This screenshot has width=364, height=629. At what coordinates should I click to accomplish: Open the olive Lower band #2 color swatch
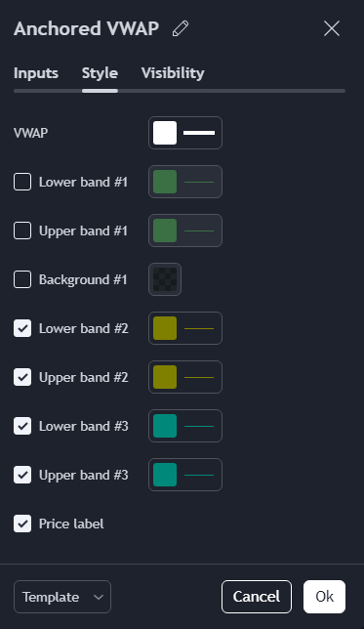coord(165,328)
